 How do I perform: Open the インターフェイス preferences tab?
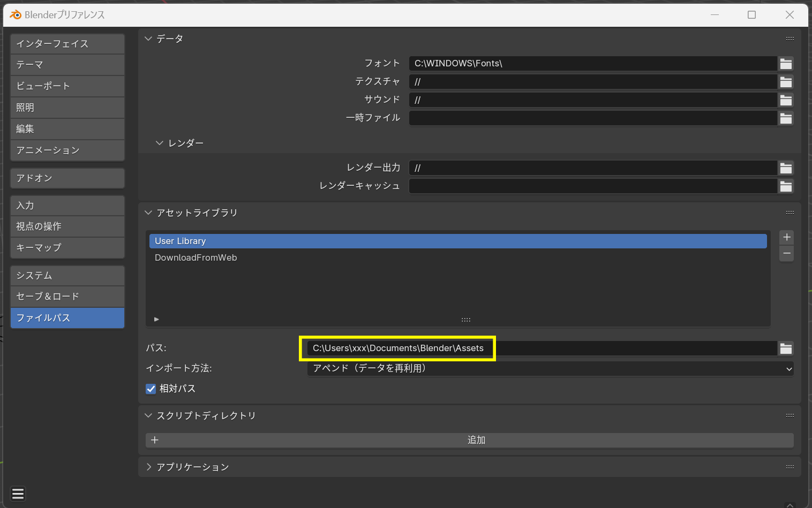tap(67, 44)
